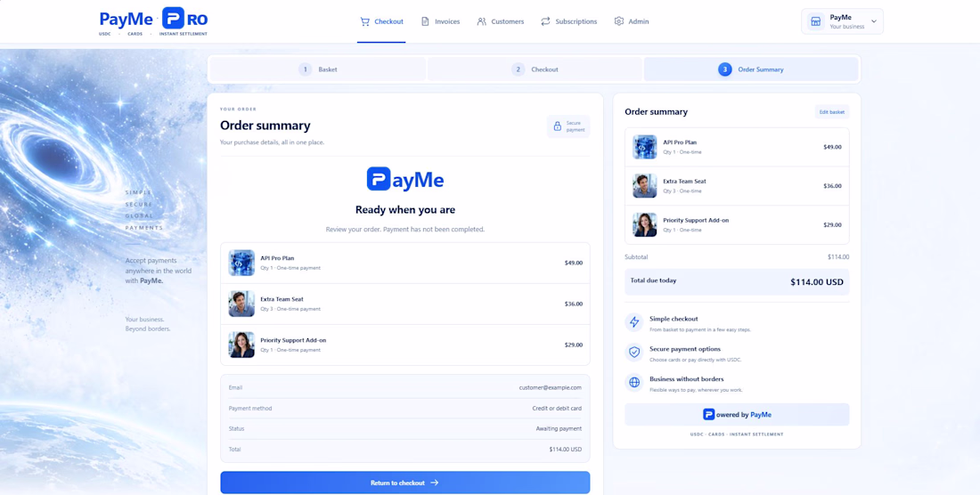Image resolution: width=980 pixels, height=495 pixels.
Task: Click API Pro Plan thumbnail in sidebar summary
Action: click(x=644, y=147)
